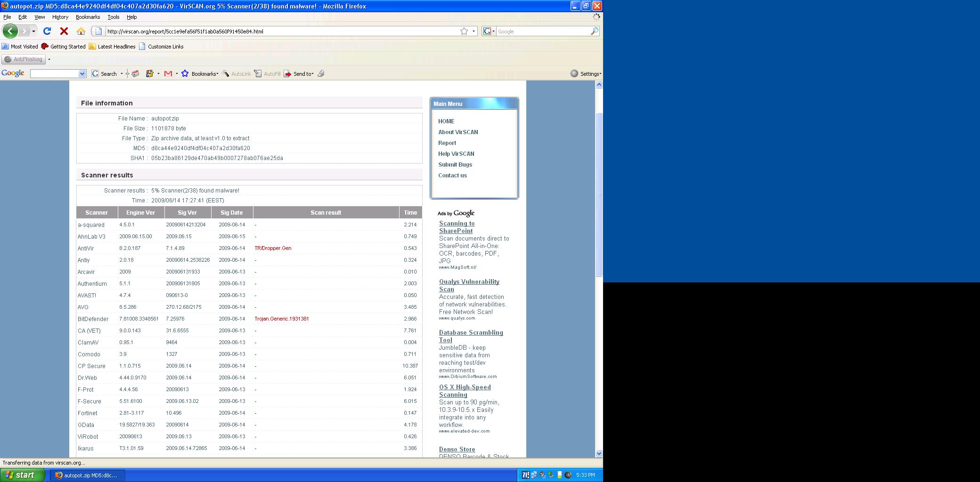Open the View menu

[x=40, y=17]
